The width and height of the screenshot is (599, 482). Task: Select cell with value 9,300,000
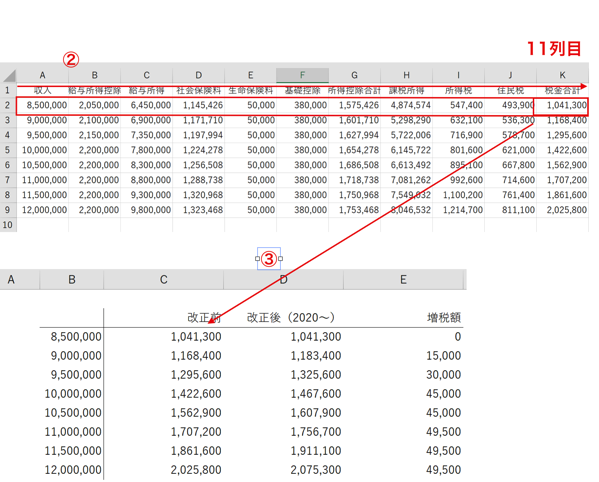pyautogui.click(x=146, y=195)
